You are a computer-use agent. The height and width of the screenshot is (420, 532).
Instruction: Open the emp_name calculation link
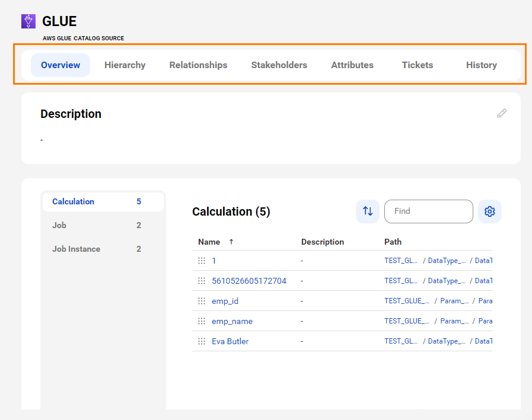click(232, 321)
